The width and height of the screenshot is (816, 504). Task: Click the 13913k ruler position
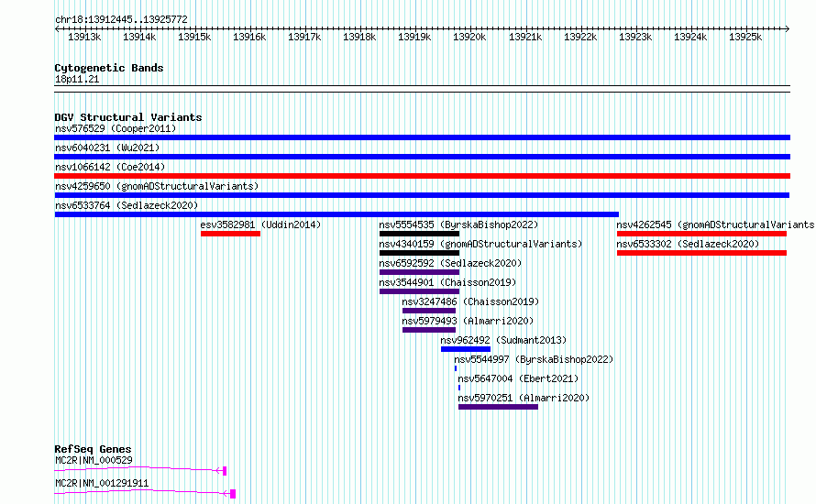click(84, 37)
